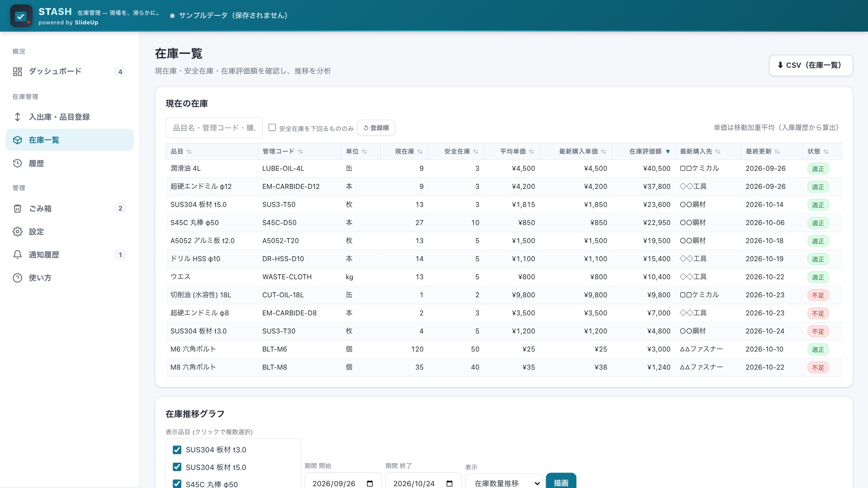
Task: Click 不足 badge in M8 六角ボルト row
Action: point(818,368)
